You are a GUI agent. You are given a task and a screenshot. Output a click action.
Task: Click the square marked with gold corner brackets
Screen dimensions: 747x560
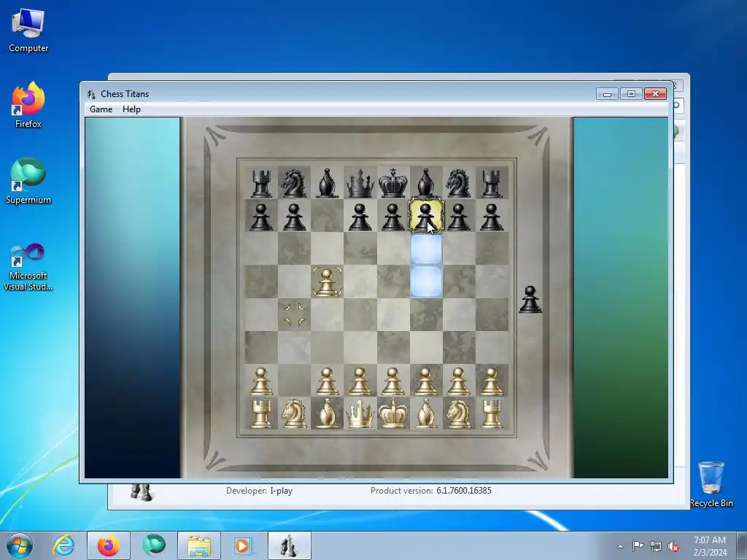point(294,314)
